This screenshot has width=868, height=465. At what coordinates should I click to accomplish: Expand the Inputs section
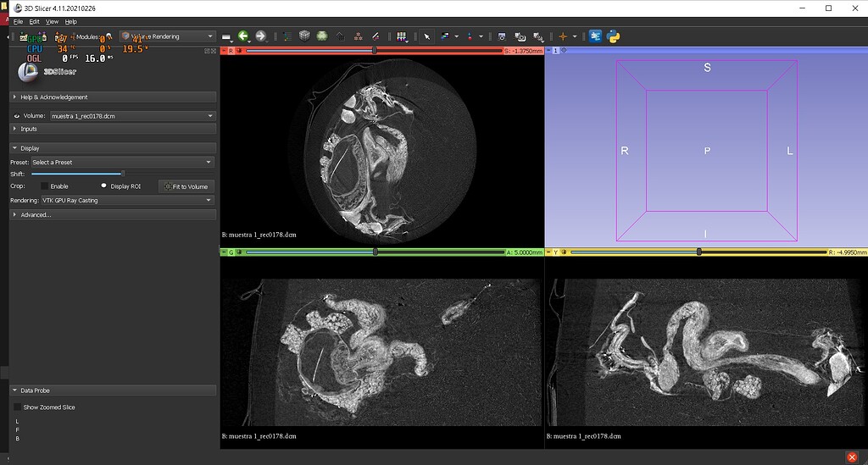click(29, 129)
